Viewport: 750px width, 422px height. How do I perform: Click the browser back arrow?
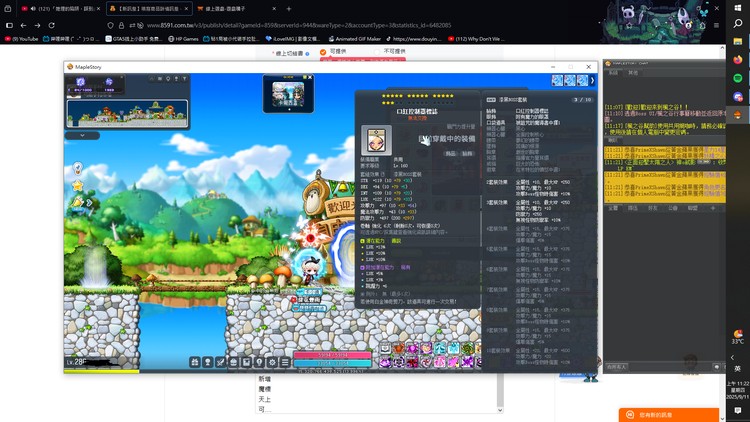pos(23,25)
